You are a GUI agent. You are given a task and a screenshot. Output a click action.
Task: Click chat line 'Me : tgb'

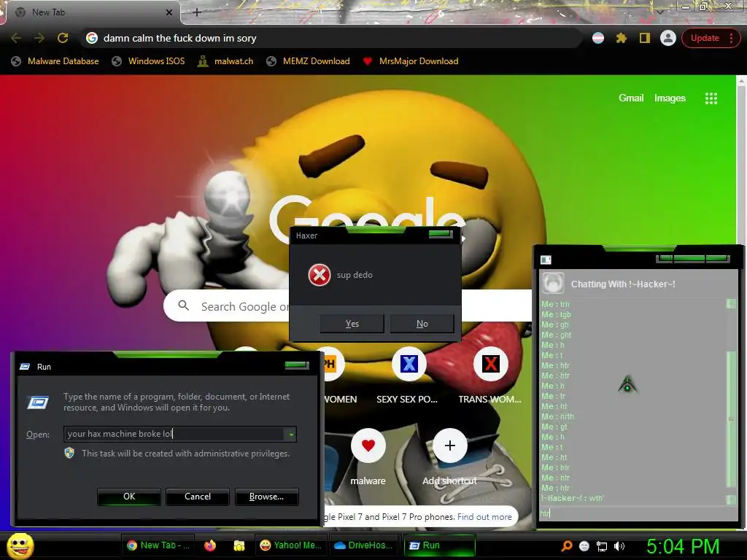click(x=556, y=314)
